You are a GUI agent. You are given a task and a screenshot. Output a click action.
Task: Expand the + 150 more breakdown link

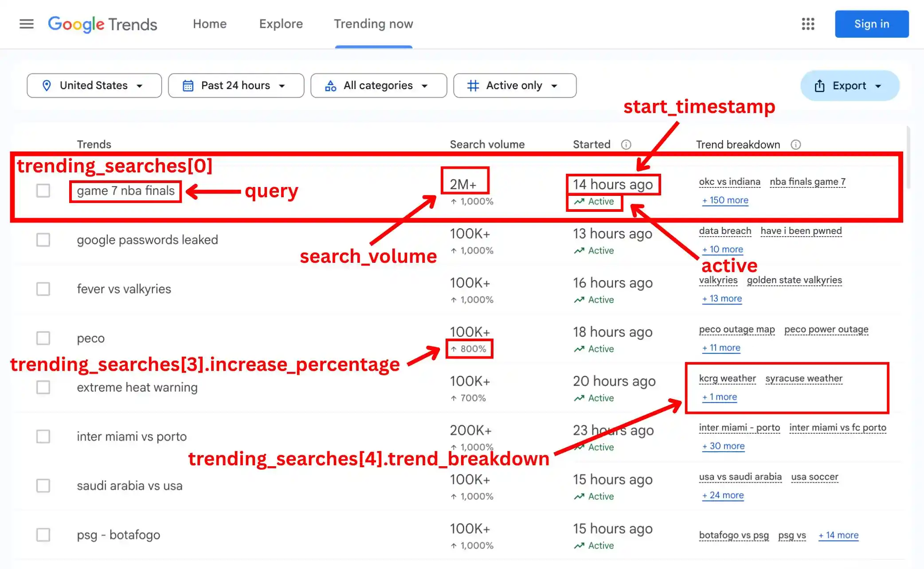point(725,200)
